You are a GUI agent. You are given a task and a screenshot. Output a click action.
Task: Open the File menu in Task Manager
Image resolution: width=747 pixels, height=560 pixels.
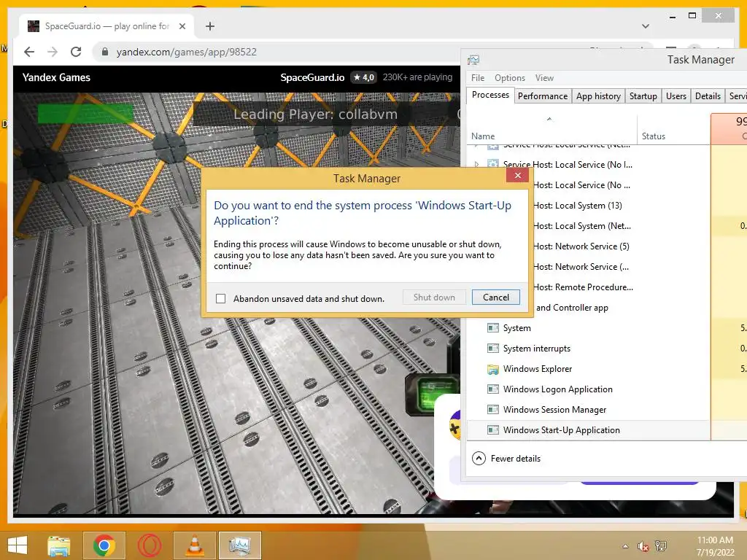coord(478,77)
